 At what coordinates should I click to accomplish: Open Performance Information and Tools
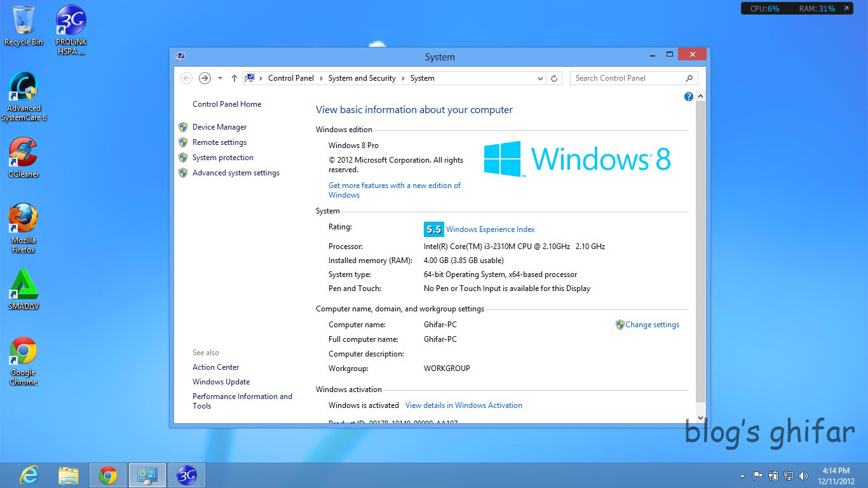click(x=242, y=401)
